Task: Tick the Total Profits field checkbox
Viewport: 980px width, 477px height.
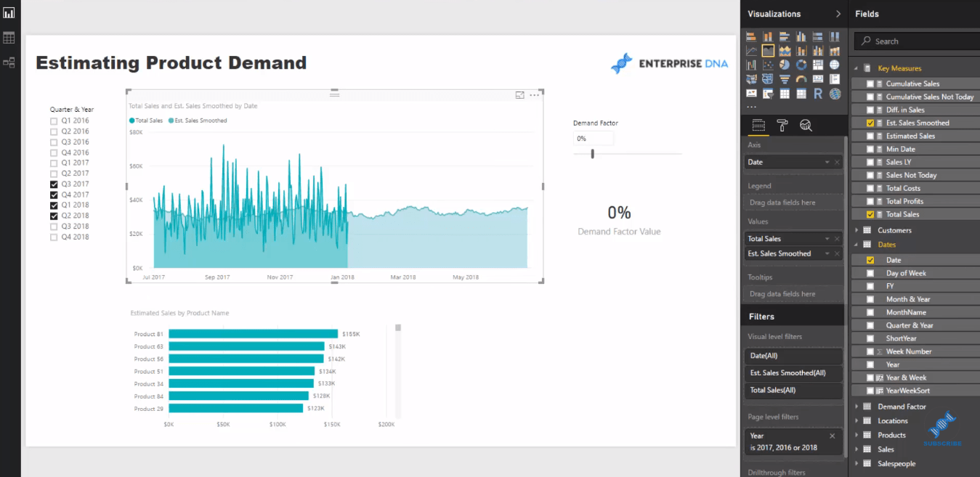Action: (870, 202)
